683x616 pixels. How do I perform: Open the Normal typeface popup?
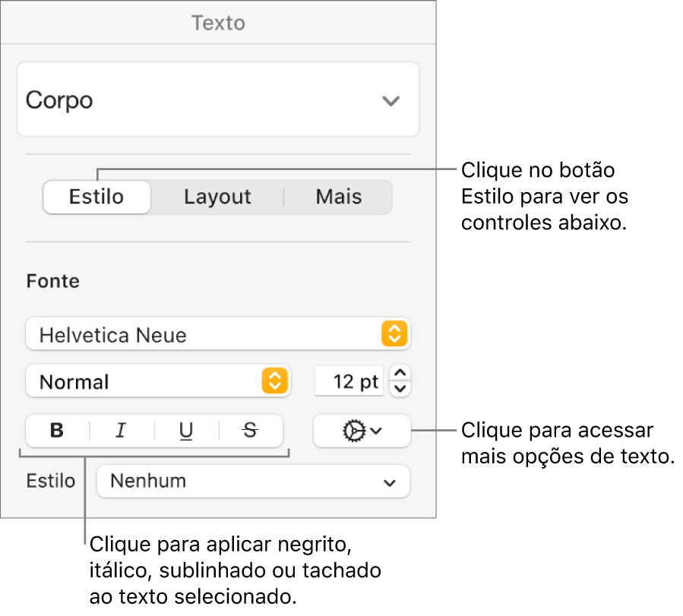158,381
